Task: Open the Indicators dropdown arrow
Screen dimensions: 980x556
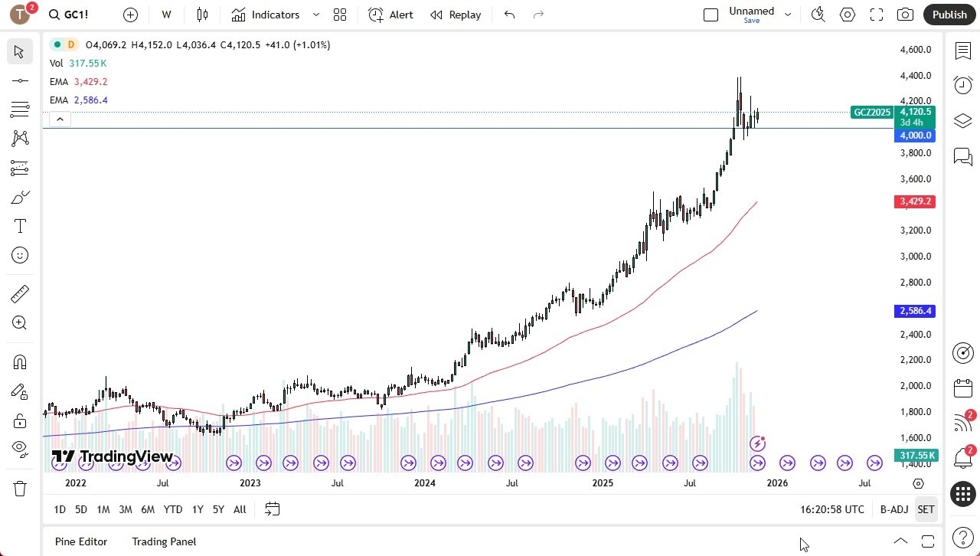Action: coord(315,15)
